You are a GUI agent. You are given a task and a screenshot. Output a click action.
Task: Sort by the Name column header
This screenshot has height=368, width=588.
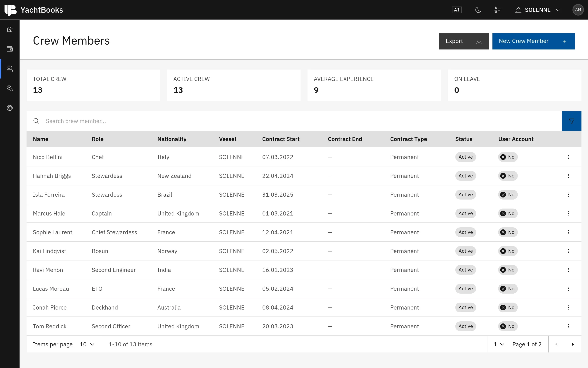[x=41, y=139]
